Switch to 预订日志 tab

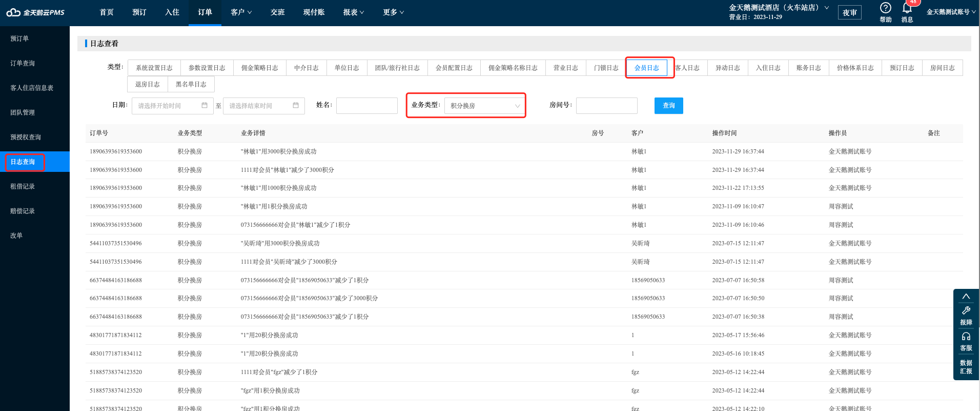tap(902, 68)
